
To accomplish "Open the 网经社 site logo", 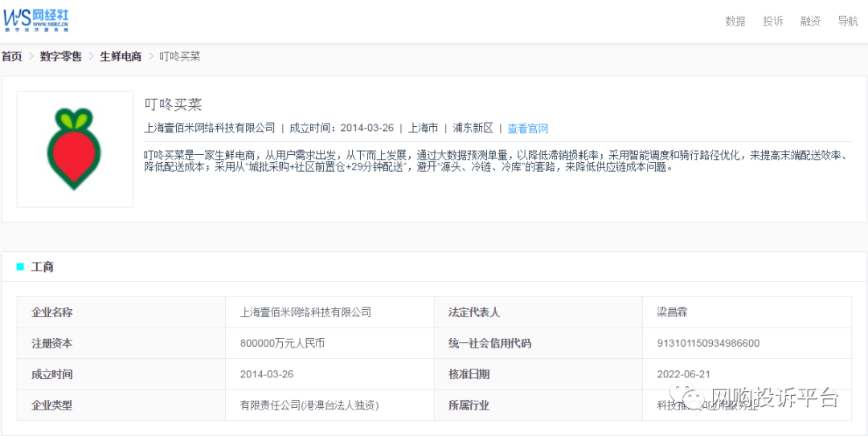I will pos(36,19).
